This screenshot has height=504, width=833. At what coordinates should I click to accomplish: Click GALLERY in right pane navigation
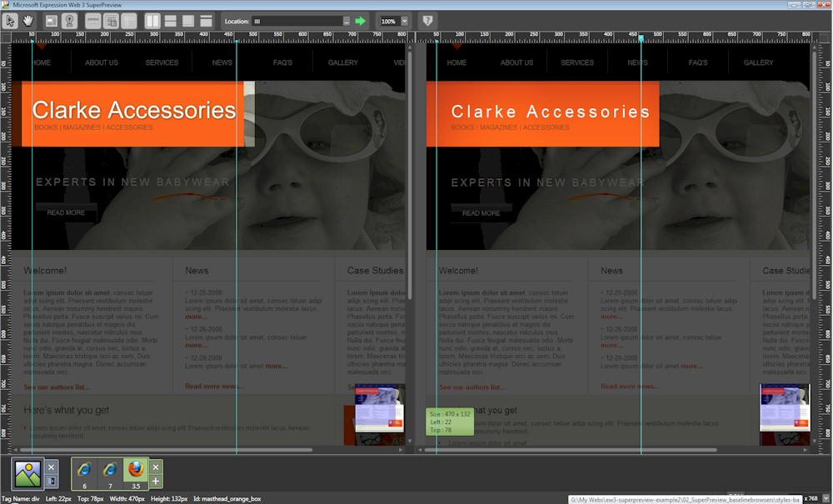tap(759, 62)
